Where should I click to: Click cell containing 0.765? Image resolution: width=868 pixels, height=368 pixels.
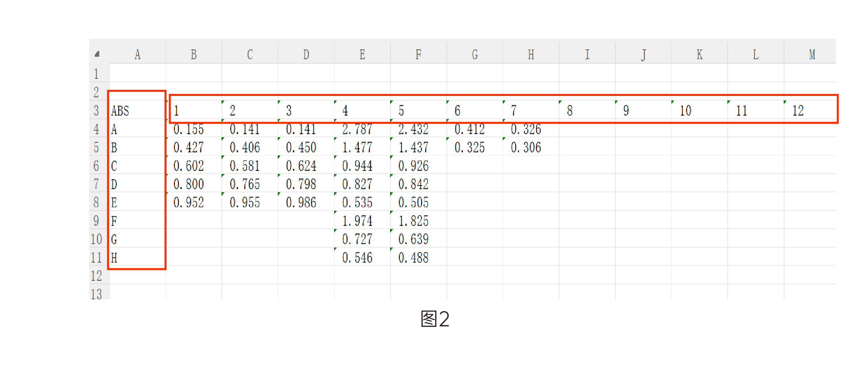[250, 183]
